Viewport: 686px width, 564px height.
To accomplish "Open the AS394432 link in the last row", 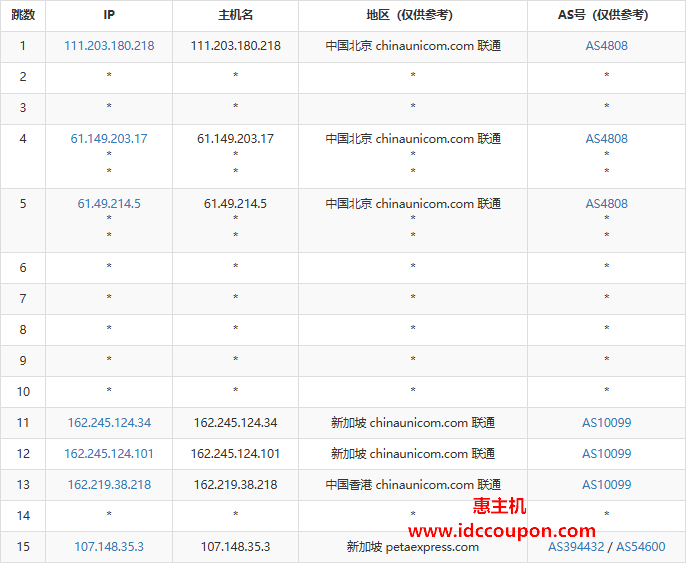I will coord(577,547).
